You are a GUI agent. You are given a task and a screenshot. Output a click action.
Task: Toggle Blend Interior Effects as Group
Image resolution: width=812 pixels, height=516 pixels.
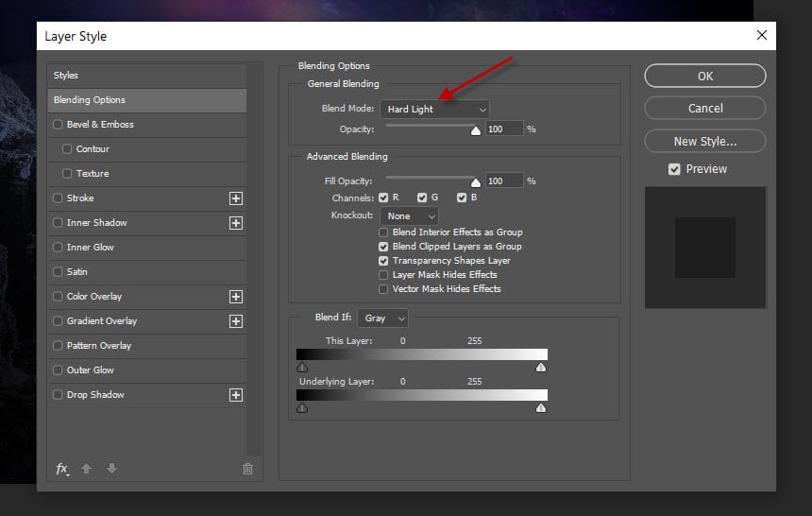click(384, 232)
